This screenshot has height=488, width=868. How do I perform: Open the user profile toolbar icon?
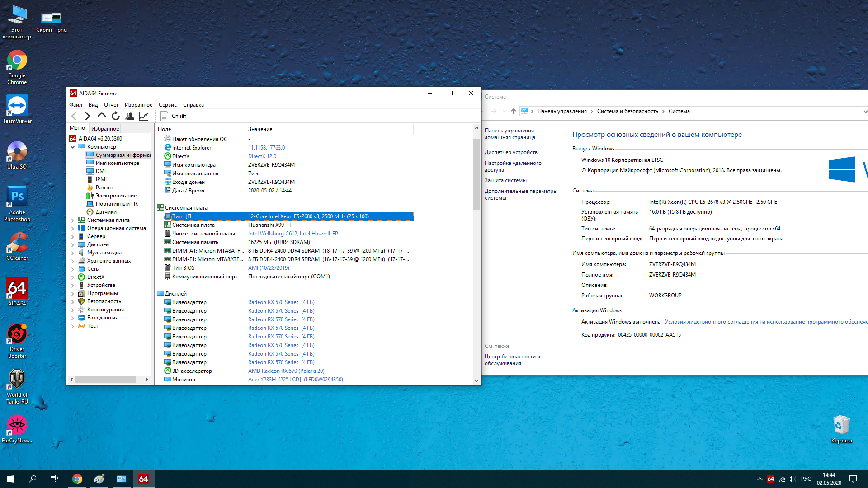(x=130, y=116)
